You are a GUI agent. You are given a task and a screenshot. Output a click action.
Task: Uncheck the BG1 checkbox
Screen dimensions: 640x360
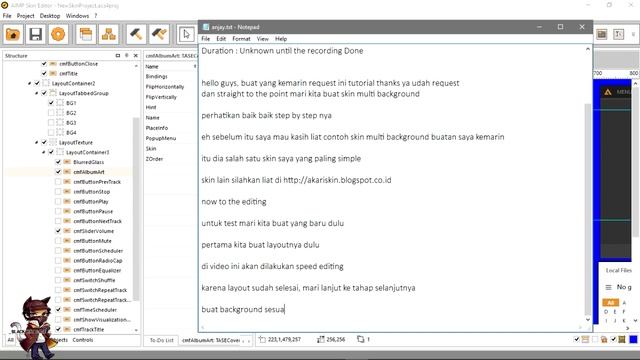pos(51,103)
